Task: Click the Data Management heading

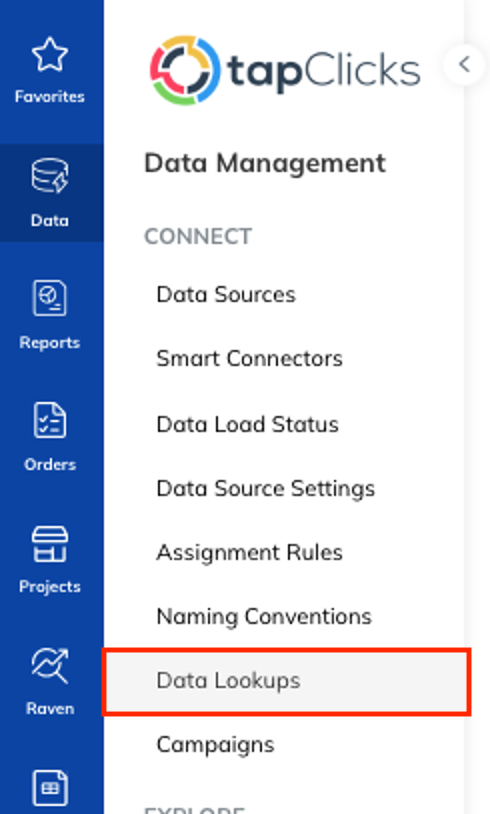Action: [x=265, y=164]
